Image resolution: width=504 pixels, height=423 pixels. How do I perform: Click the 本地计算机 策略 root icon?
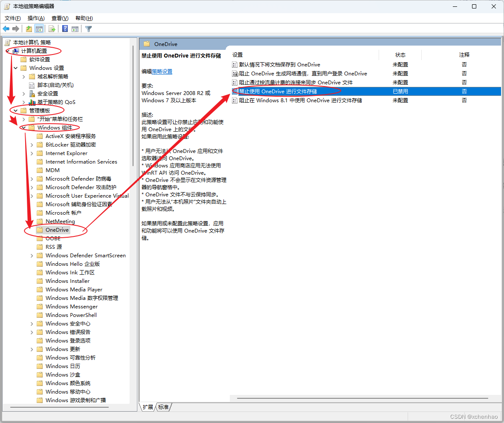click(x=8, y=43)
